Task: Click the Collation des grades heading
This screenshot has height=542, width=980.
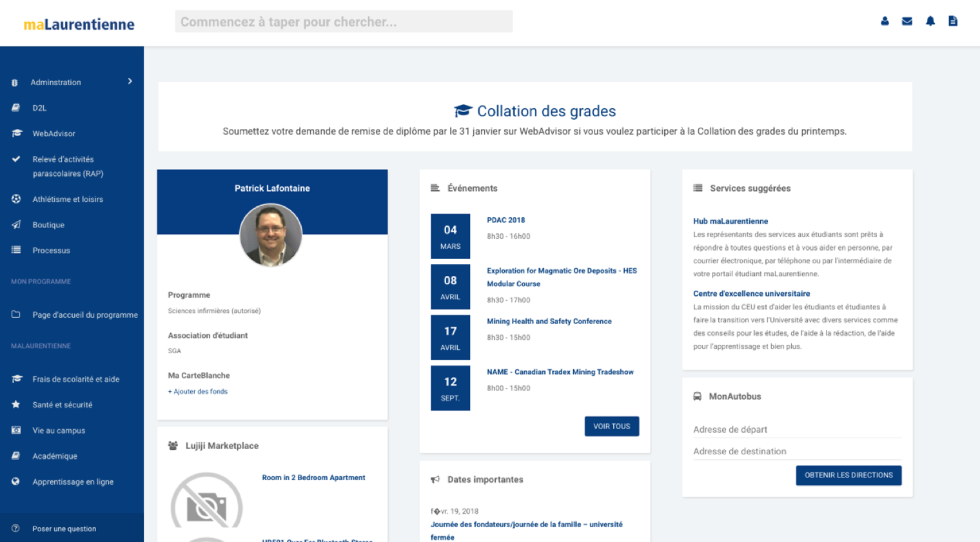Action: pos(546,111)
